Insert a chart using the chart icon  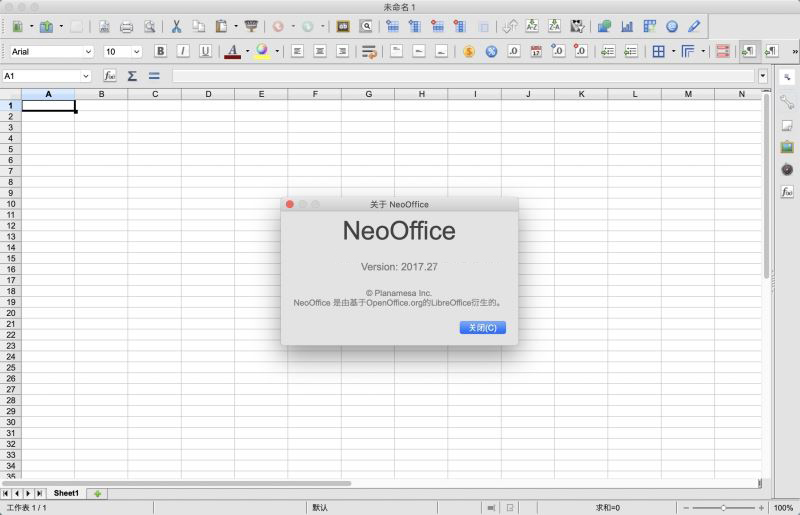[x=627, y=27]
